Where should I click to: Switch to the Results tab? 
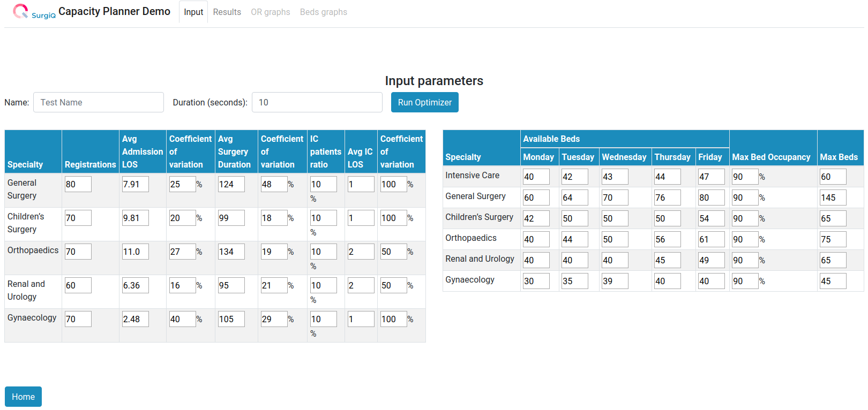tap(227, 12)
